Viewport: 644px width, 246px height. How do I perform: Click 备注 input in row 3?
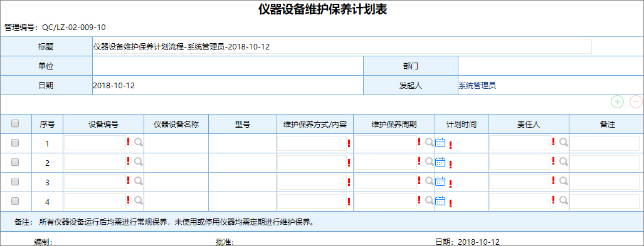604,182
